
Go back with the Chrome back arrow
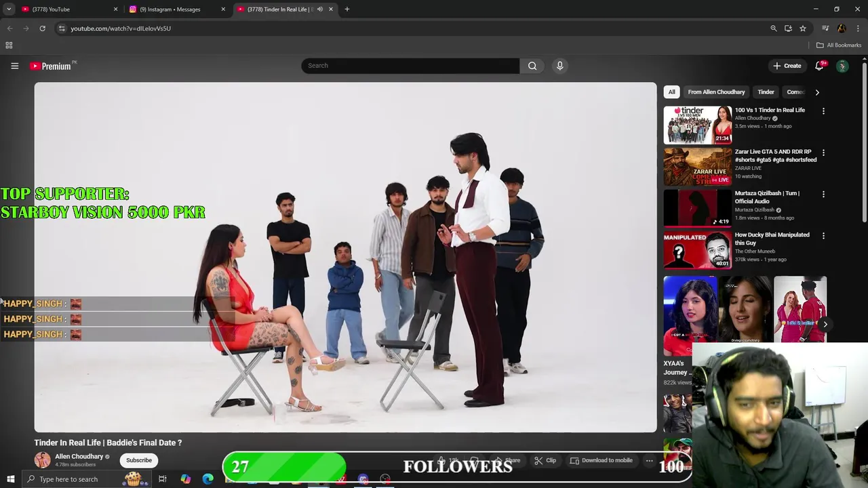[9, 28]
